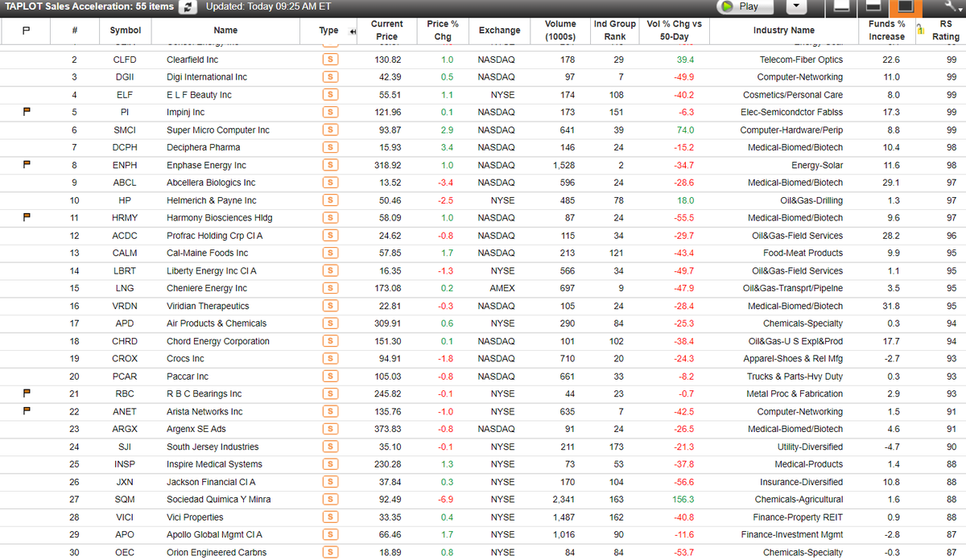Sort by the Price % Chg header
Viewport: 966px width, 560px height.
coord(443,31)
